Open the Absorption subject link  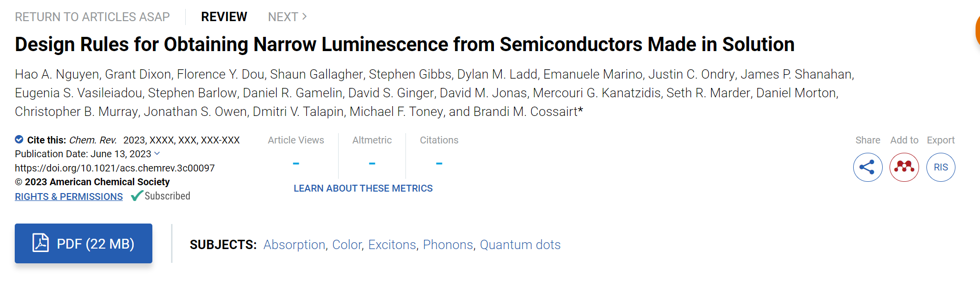[x=294, y=245]
